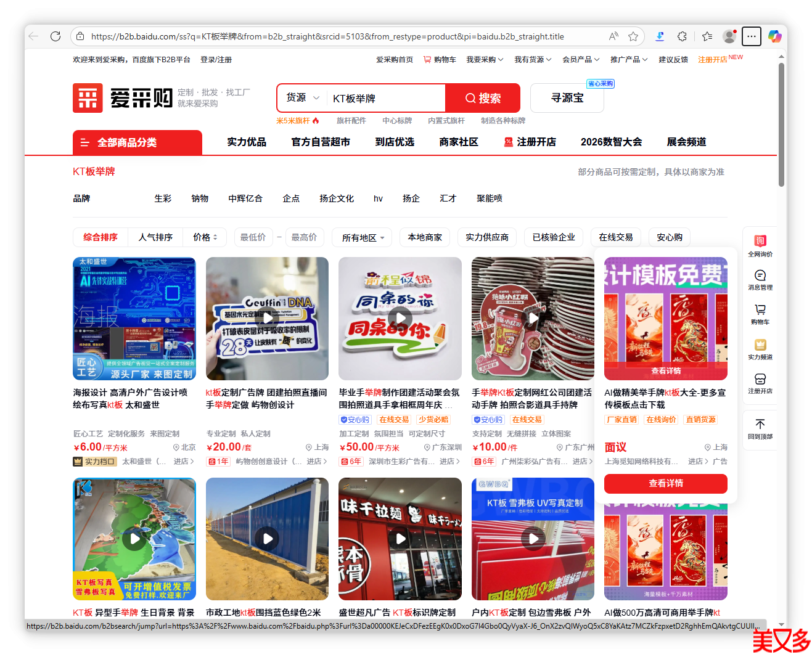
Task: Play video on 市政工地 围挡 product
Action: 267,539
